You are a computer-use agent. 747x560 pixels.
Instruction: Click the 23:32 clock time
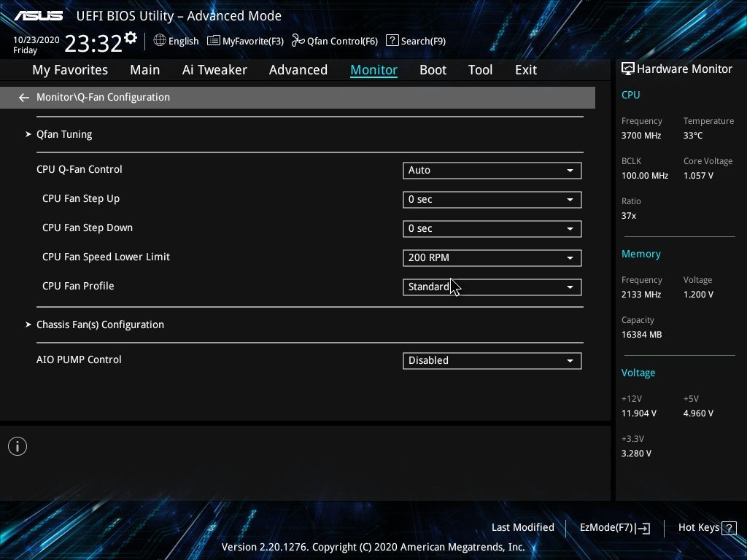pyautogui.click(x=93, y=43)
